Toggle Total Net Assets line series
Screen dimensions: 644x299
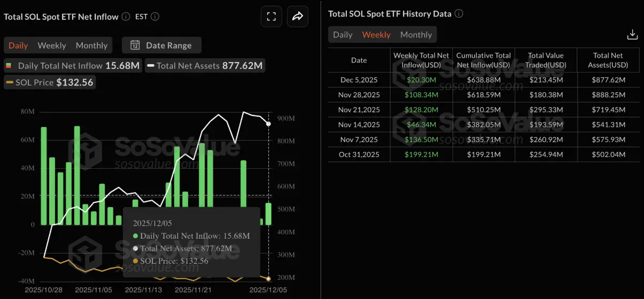(205, 66)
